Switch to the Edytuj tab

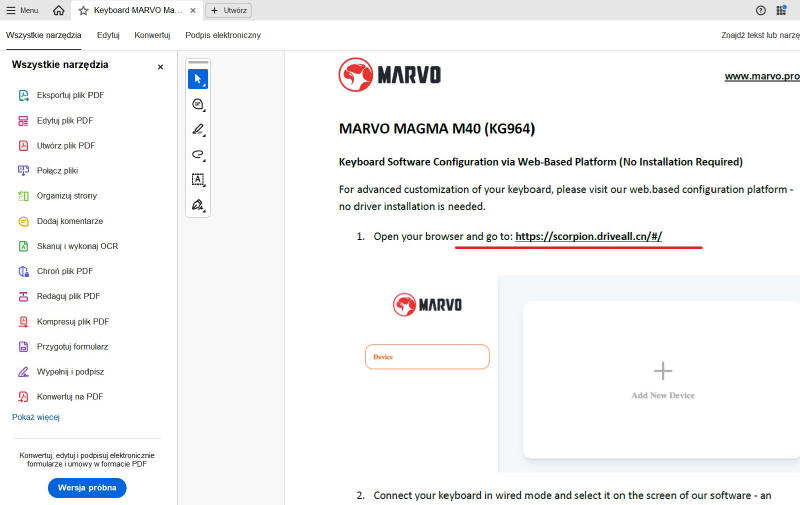coord(108,35)
